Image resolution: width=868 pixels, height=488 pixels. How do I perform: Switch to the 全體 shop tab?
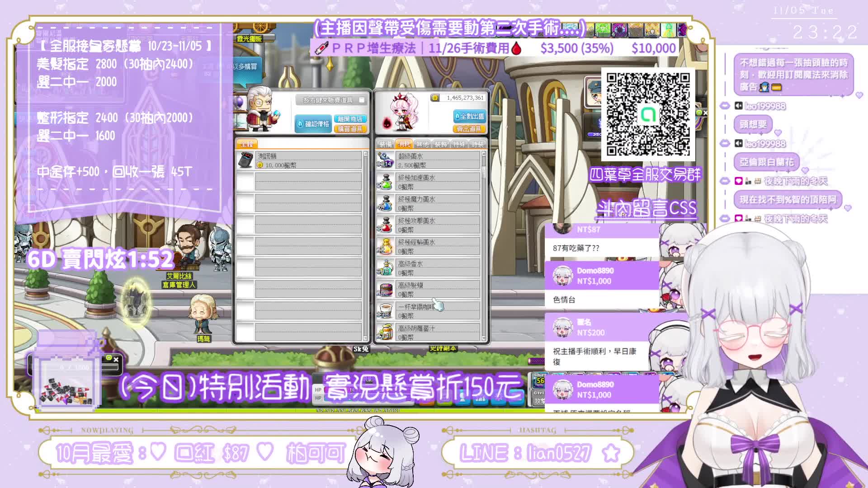[x=247, y=144]
